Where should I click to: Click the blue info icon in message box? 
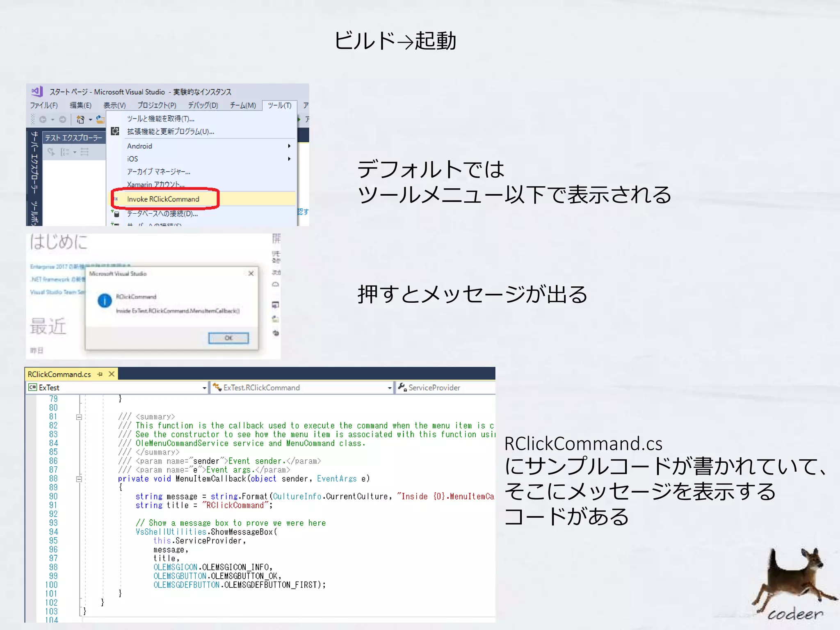(x=105, y=301)
